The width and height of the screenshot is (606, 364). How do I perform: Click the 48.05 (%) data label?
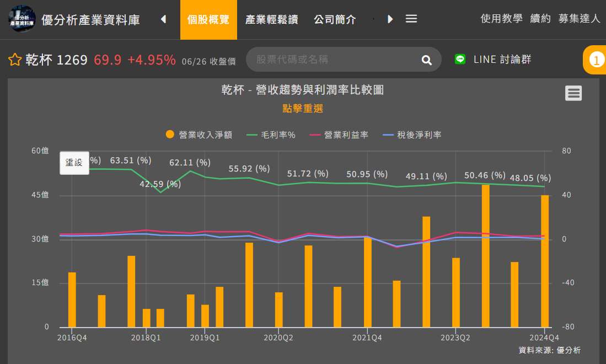(530, 178)
